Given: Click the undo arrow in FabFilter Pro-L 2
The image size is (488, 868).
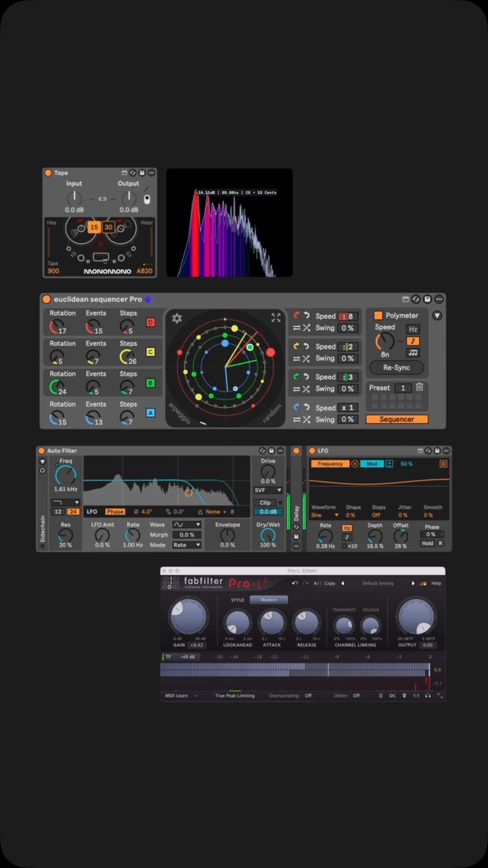Looking at the screenshot, I should tap(295, 583).
